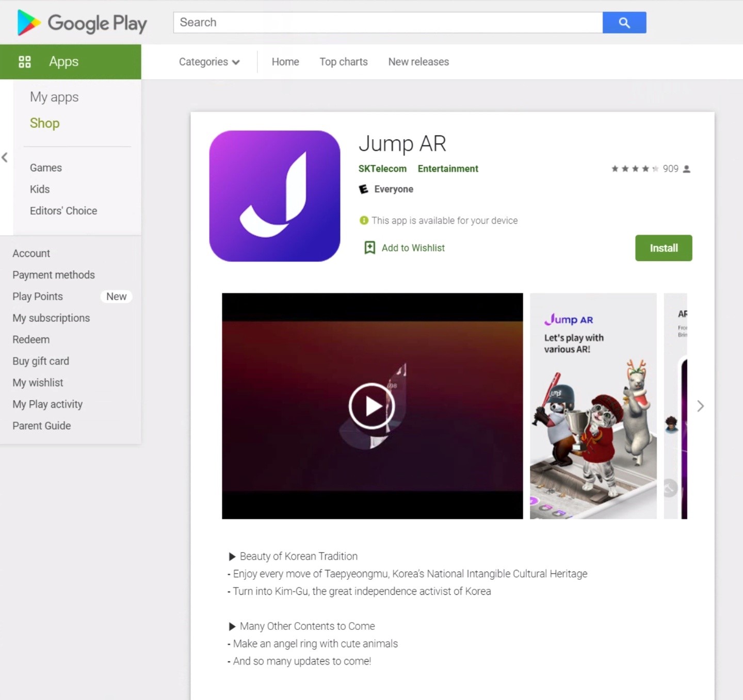Go to the Top charts tab
This screenshot has height=700, width=743.
[x=343, y=62]
